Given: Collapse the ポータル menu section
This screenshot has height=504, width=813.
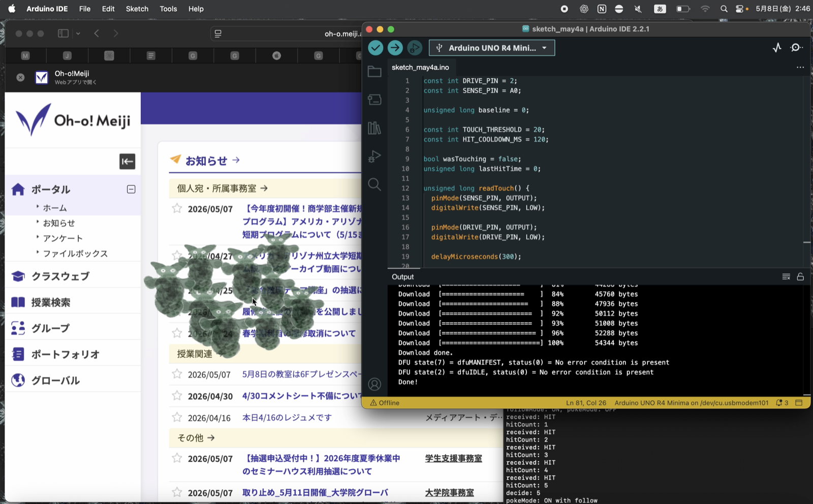Looking at the screenshot, I should click(x=131, y=190).
